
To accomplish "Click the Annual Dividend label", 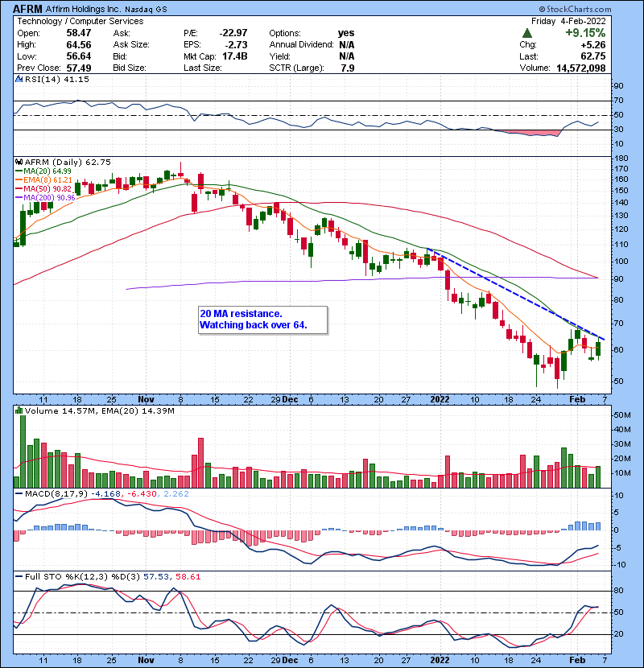I will (301, 45).
